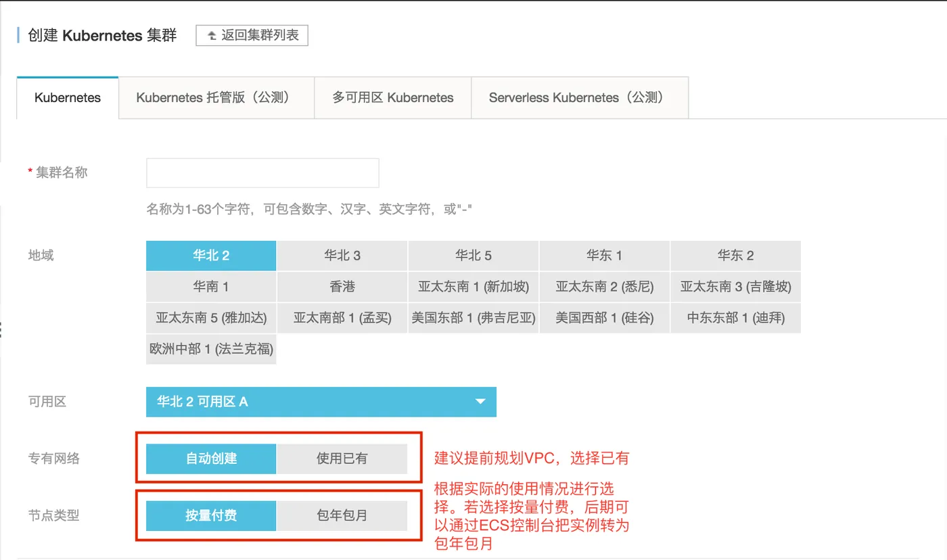
Task: Click the 地域 label
Action: tap(41, 256)
